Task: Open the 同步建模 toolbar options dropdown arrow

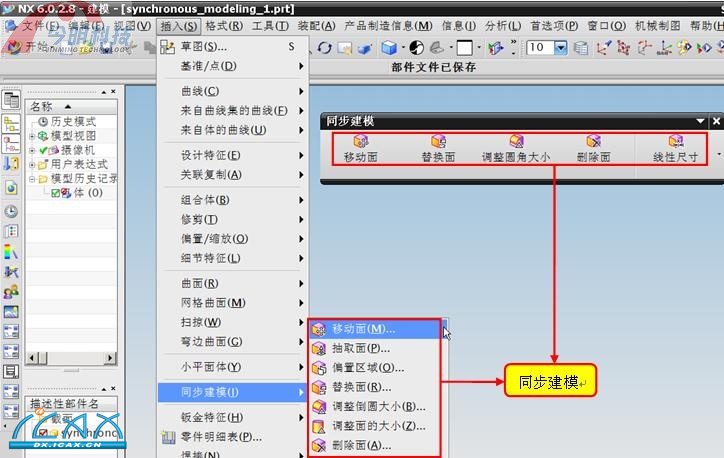Action: pos(700,121)
